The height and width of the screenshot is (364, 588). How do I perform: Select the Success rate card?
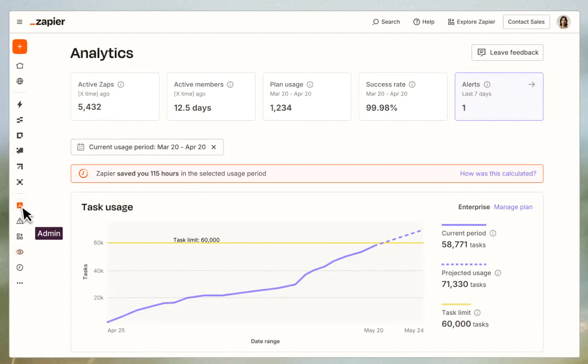point(403,96)
